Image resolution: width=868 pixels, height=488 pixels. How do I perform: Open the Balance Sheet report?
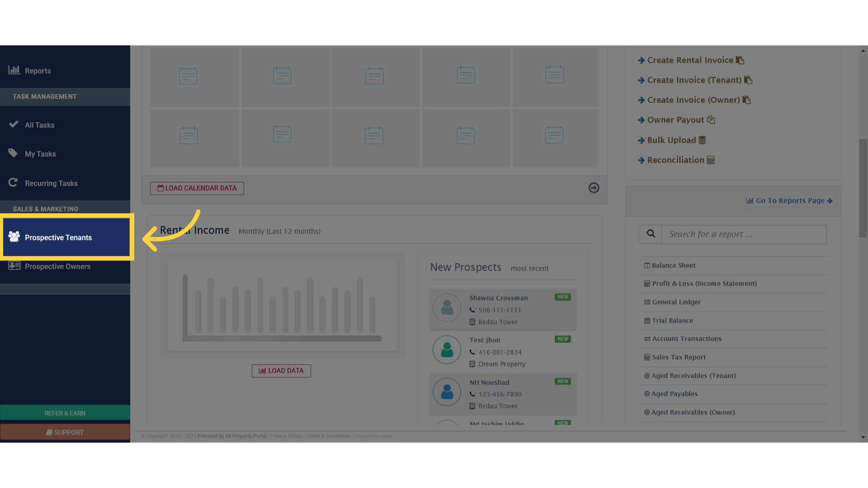[673, 266]
